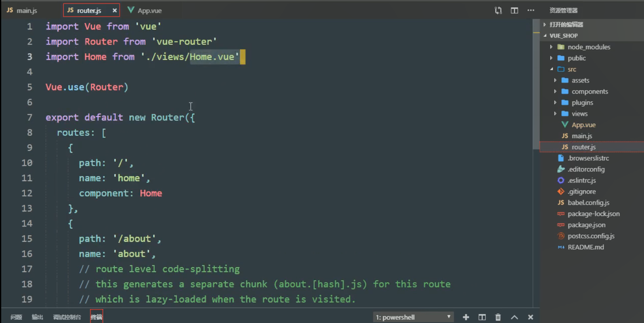Click the 'export default new Router({' code

(x=120, y=117)
